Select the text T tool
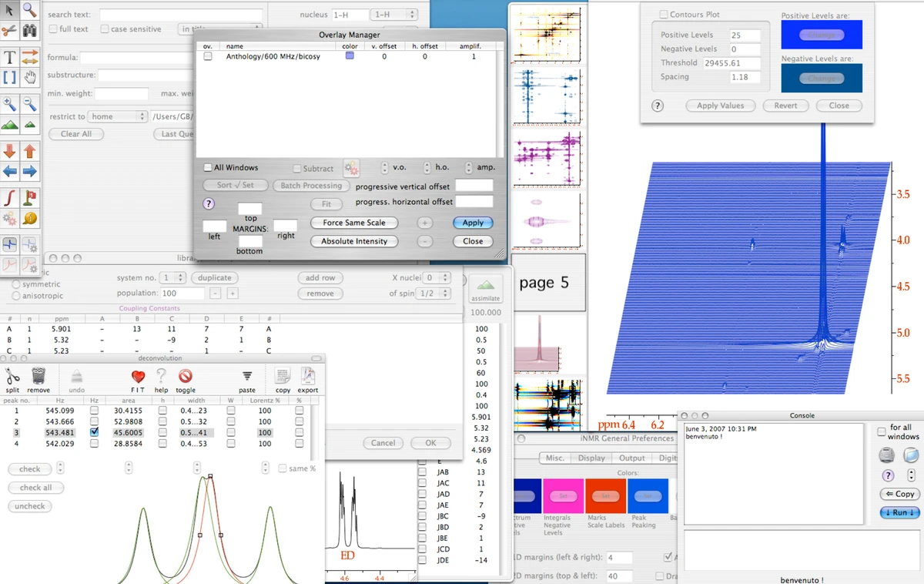This screenshot has height=584, width=924. pos(9,57)
